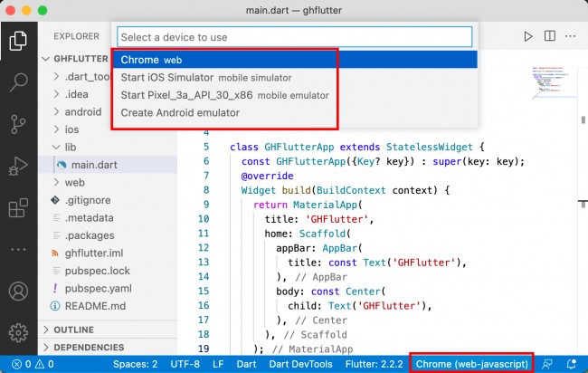The width and height of the screenshot is (588, 373).
Task: Click the Run play button in editor title
Action: tap(529, 36)
